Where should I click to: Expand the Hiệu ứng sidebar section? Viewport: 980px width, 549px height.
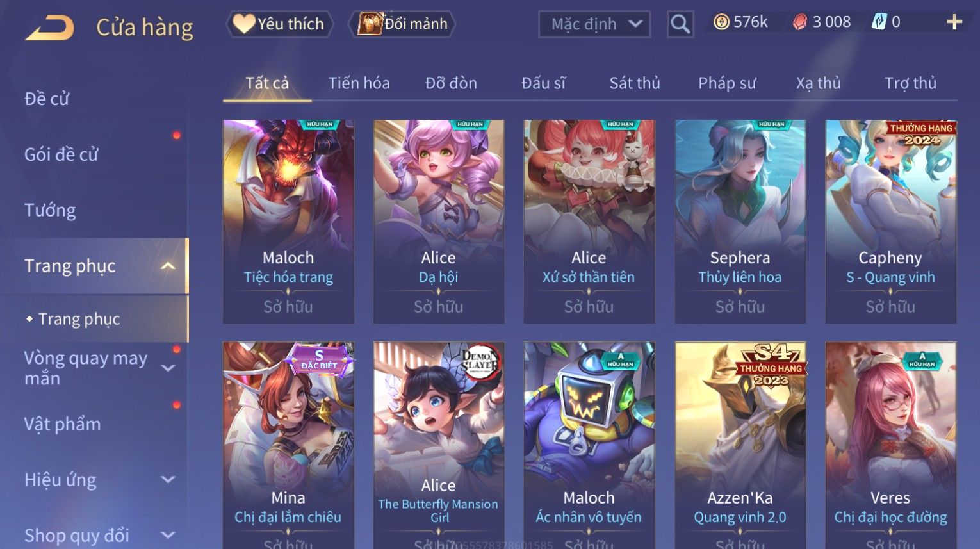(168, 480)
